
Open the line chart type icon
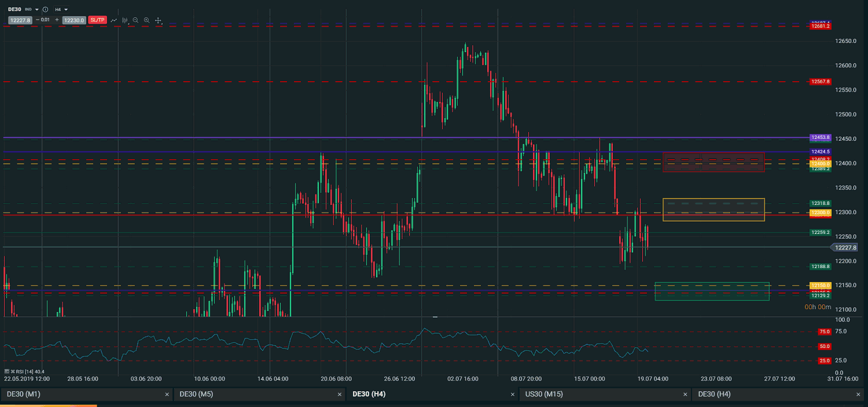114,20
